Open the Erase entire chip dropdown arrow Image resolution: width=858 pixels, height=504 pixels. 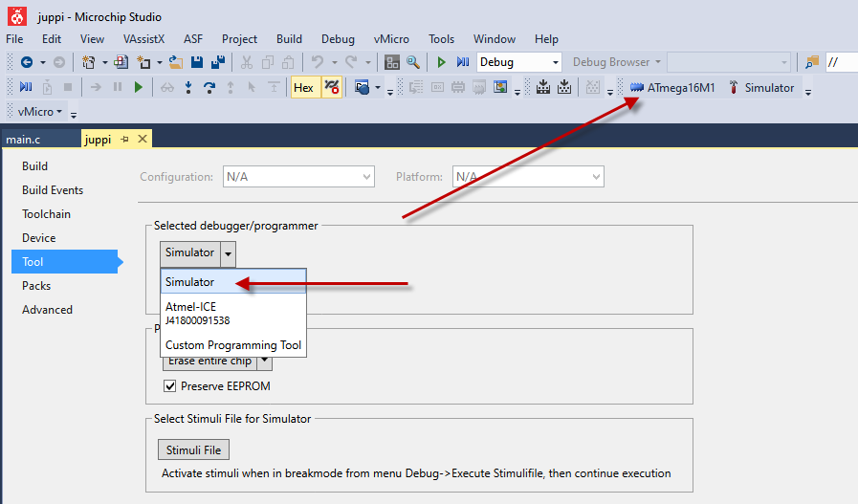265,362
